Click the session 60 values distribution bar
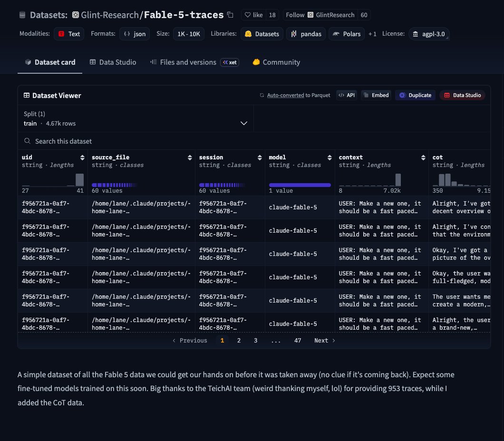Image resolution: width=504 pixels, height=441 pixels. tap(222, 185)
